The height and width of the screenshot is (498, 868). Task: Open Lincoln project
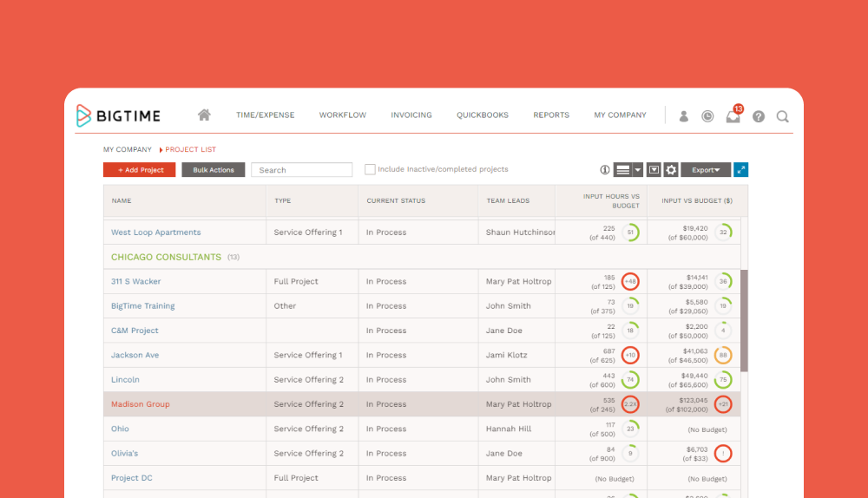click(125, 380)
